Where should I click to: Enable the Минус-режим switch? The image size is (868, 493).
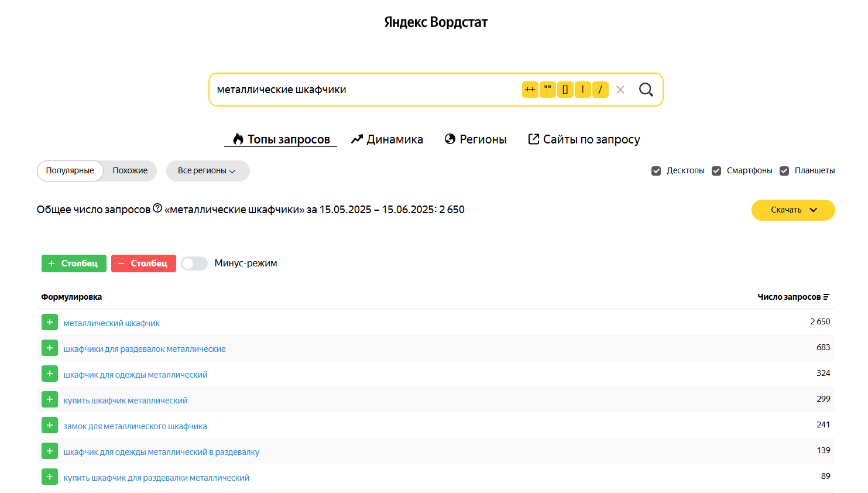click(x=194, y=263)
